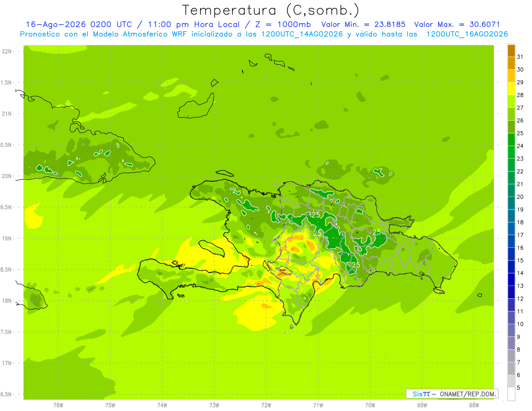Click the legend swatch between 27 and 28

pyautogui.click(x=511, y=102)
